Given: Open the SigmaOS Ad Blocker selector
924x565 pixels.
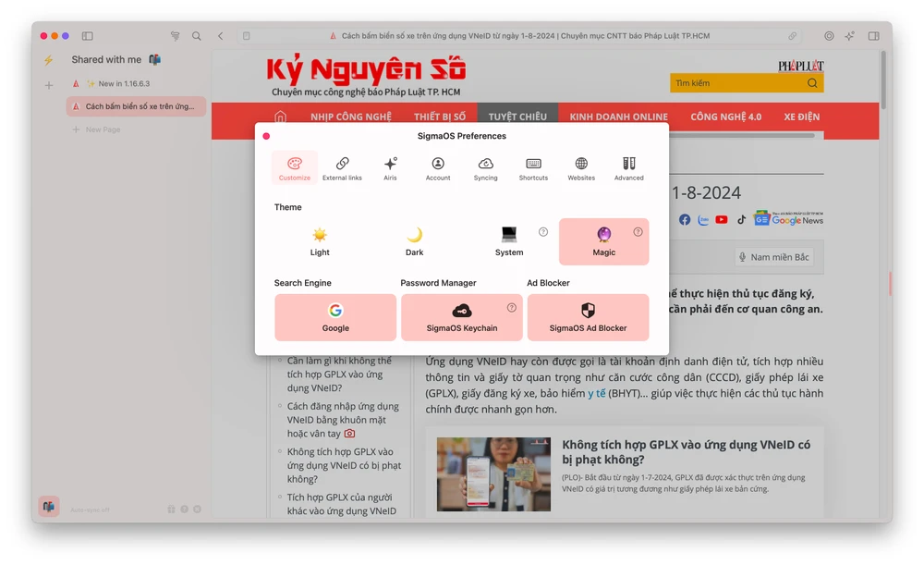Looking at the screenshot, I should (588, 317).
